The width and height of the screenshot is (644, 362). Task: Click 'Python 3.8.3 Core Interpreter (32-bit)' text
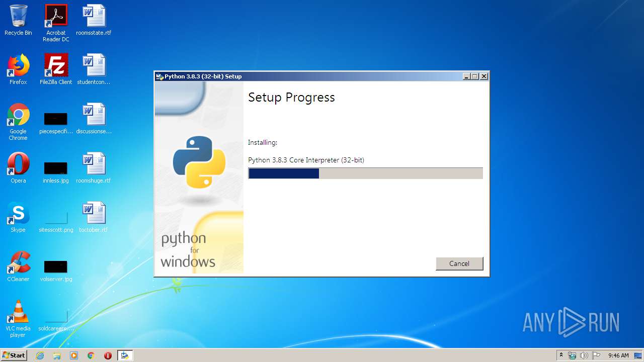pos(306,160)
